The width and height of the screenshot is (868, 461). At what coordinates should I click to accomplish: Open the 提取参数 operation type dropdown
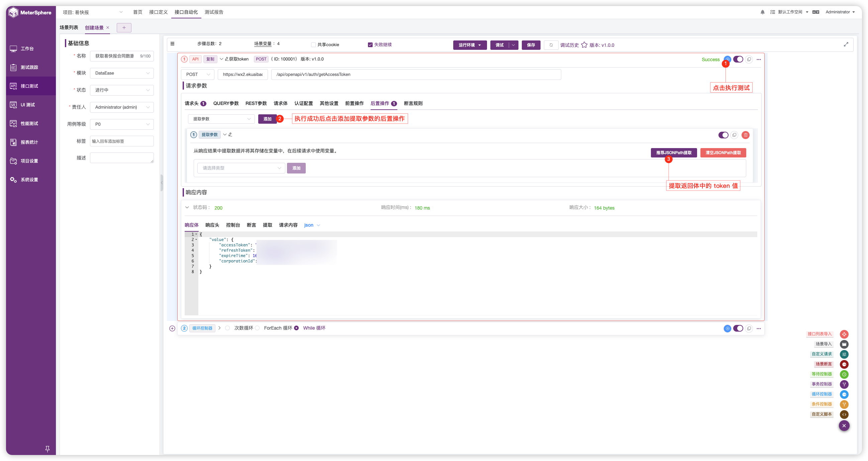221,119
